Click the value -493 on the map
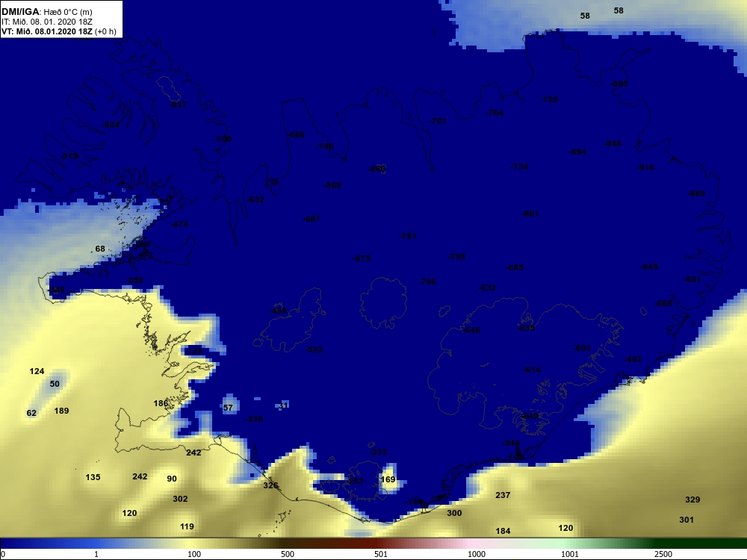Image resolution: width=747 pixels, height=560 pixels. (x=633, y=359)
